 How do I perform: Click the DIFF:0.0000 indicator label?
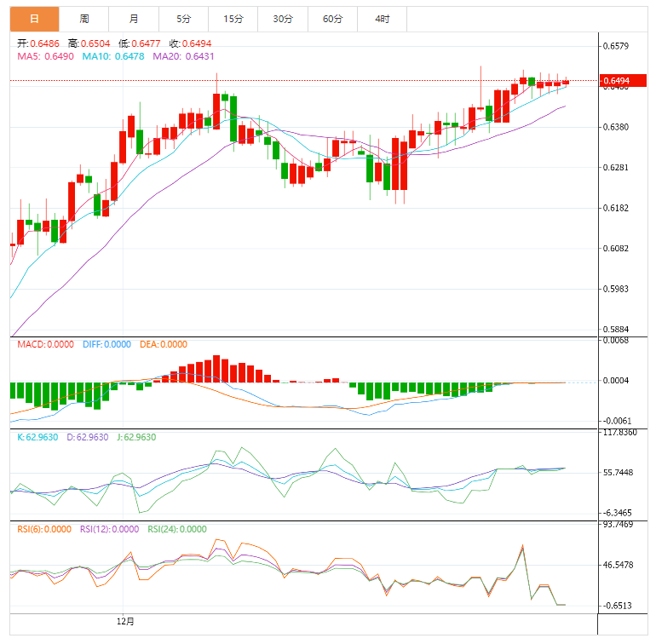[x=106, y=344]
